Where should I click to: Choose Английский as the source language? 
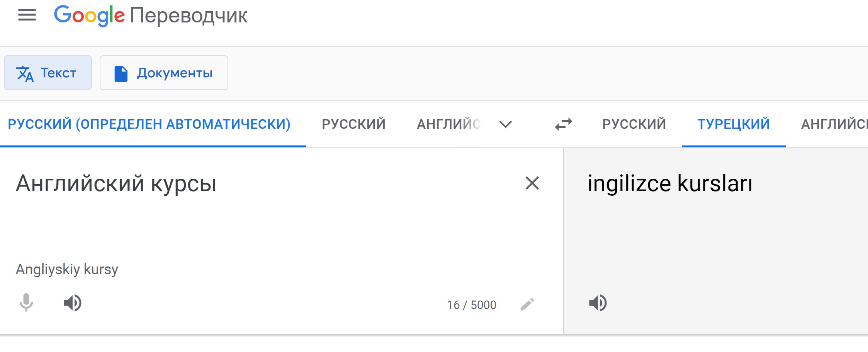(448, 124)
